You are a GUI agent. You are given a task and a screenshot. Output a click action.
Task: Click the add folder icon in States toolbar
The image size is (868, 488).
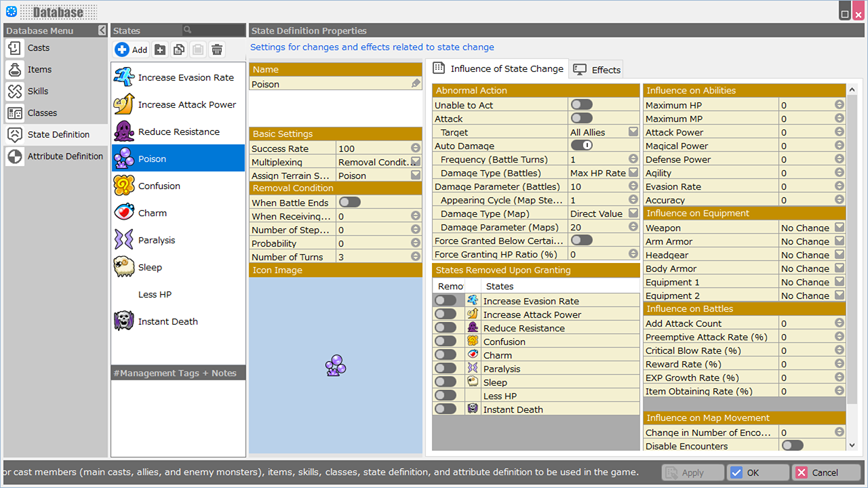point(160,49)
